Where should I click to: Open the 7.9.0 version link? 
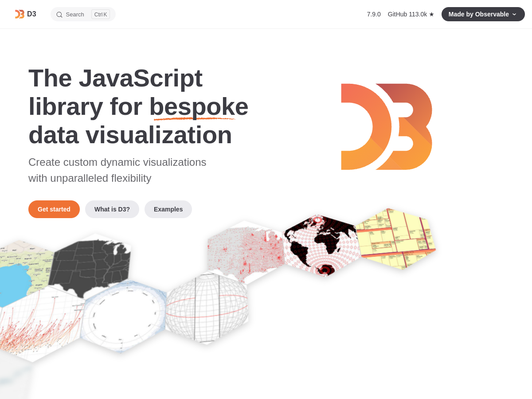[x=374, y=14]
